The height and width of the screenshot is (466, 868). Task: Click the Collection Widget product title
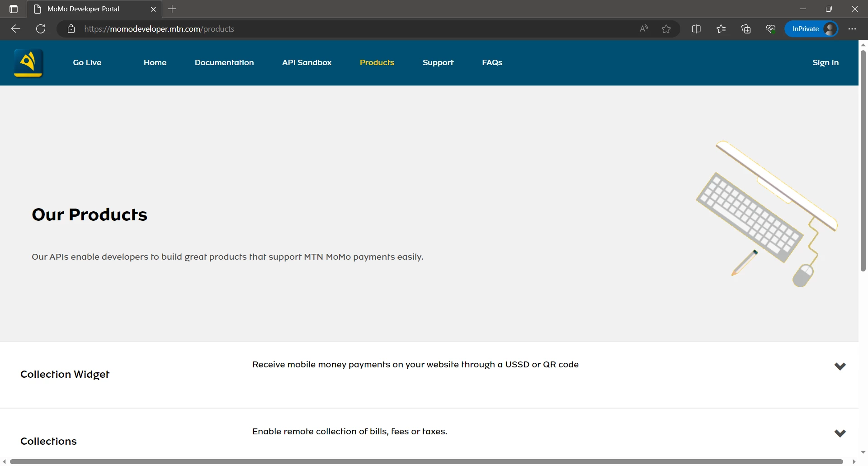pos(65,375)
